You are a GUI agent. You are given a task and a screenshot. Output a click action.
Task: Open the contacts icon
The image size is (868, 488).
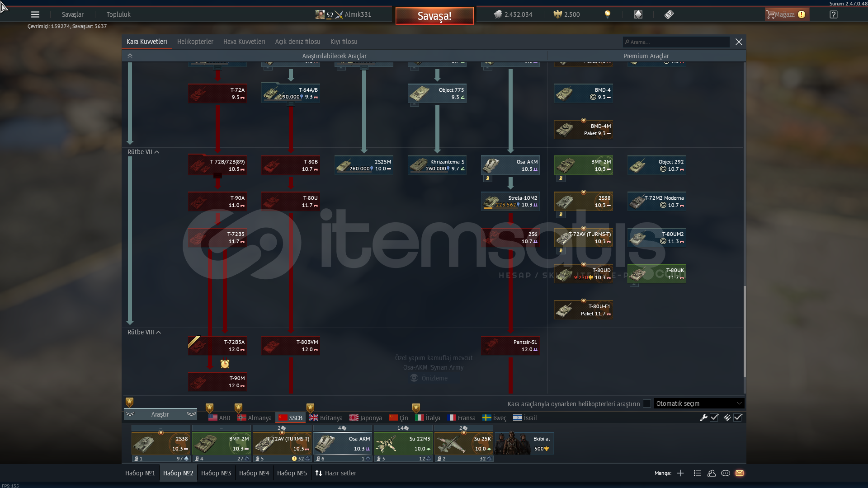click(x=712, y=473)
